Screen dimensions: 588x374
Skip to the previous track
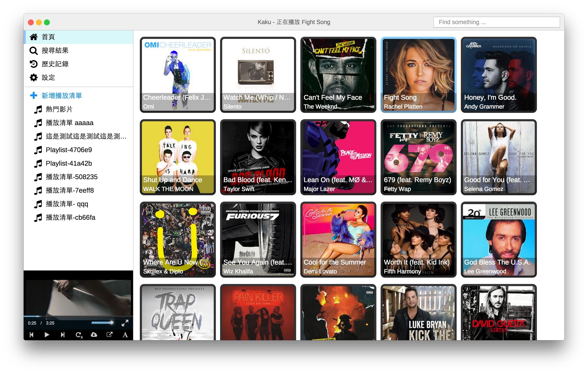(31, 335)
